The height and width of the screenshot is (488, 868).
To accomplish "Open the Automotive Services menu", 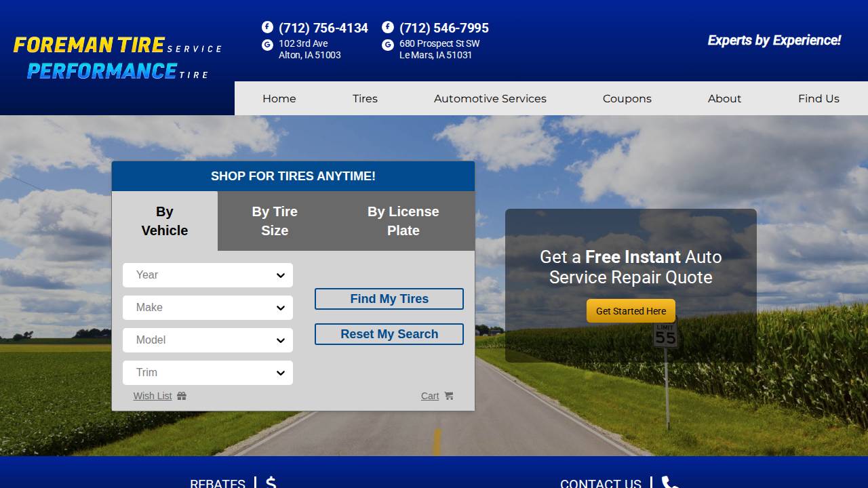I will click(x=490, y=98).
